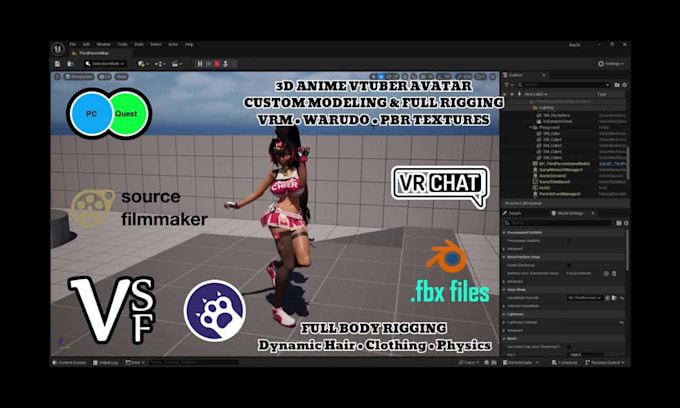Screen dimensions: 680x408
Task: Pause the play-in-editor simulation
Action: [x=199, y=64]
